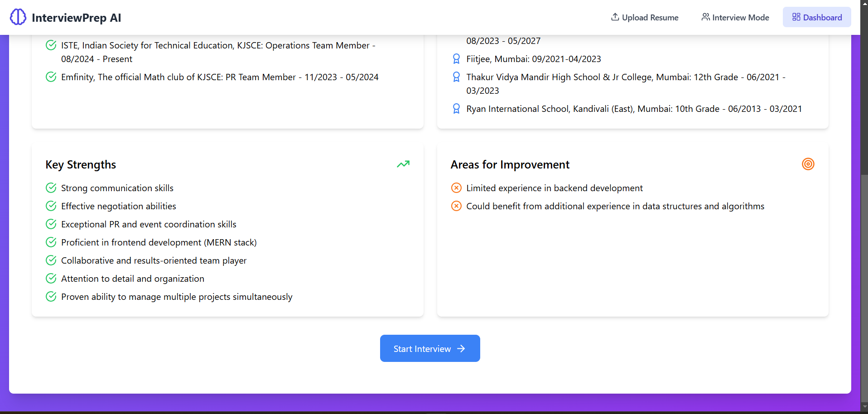Open Upload Resume
Image resolution: width=868 pixels, height=414 pixels.
click(650, 17)
